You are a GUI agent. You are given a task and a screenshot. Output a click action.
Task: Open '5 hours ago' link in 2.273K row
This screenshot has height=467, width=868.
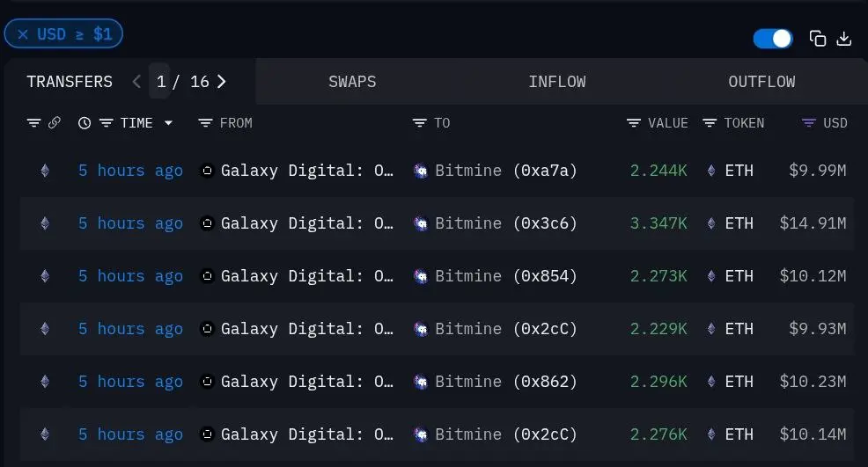[x=130, y=276]
